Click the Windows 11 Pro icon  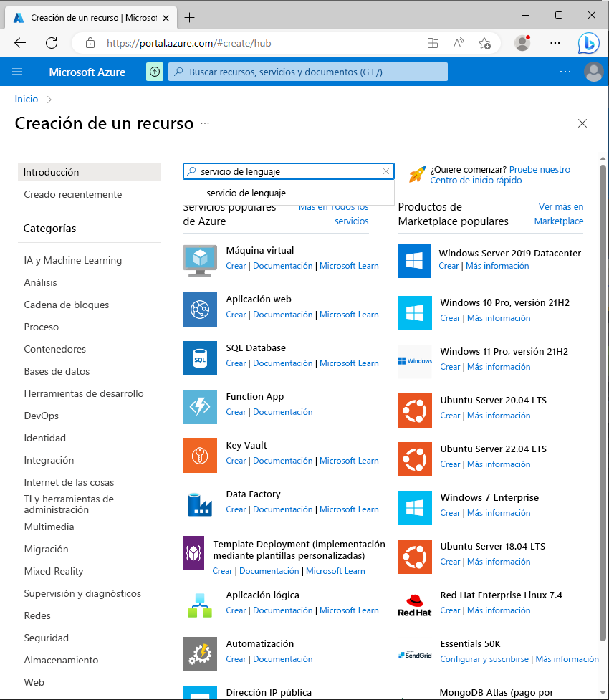414,361
